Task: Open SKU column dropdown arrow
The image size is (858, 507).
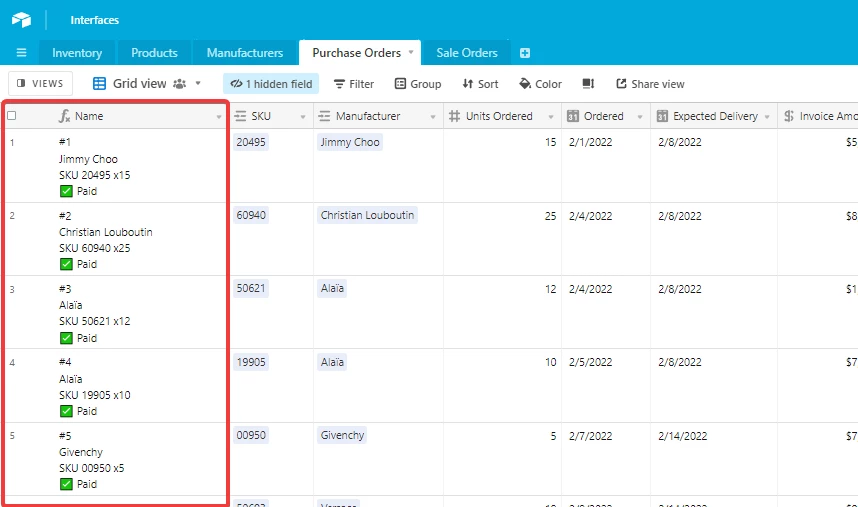Action: click(303, 116)
